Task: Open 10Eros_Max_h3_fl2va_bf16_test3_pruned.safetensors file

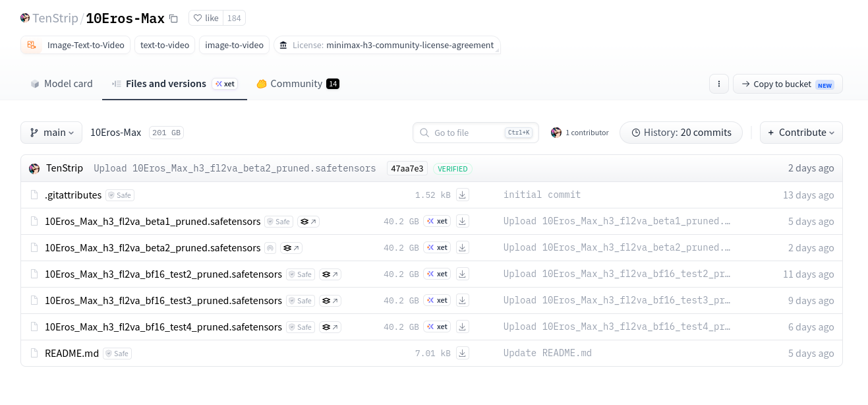Action: (163, 301)
